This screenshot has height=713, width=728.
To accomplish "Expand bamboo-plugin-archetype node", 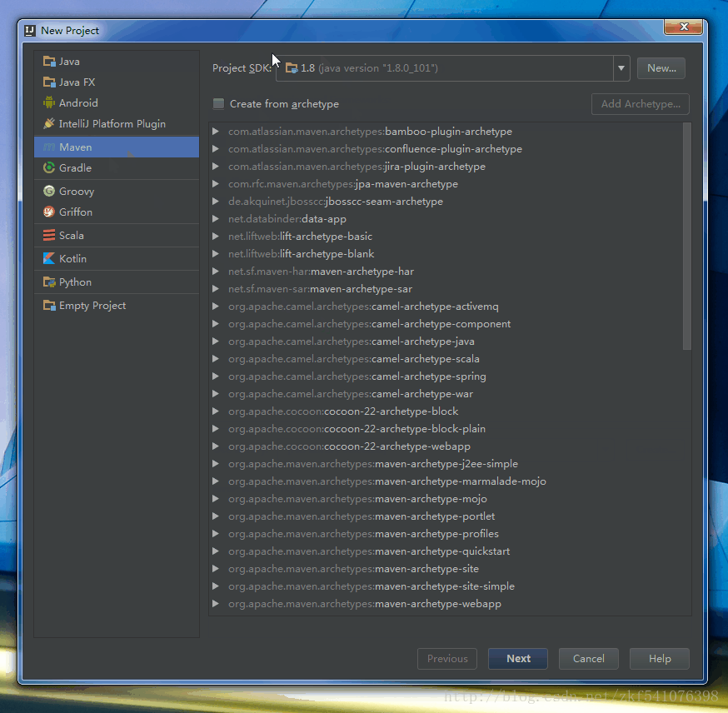I will pyautogui.click(x=216, y=132).
